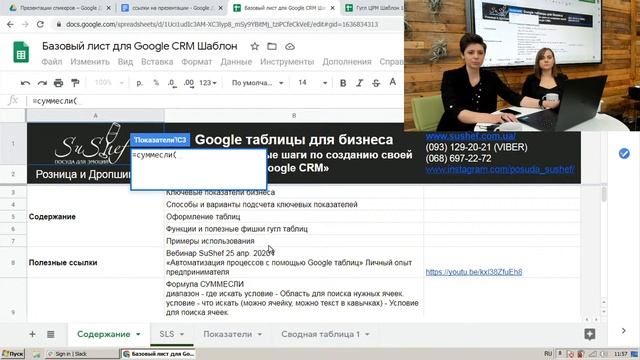Open the Формат menu

197,62
